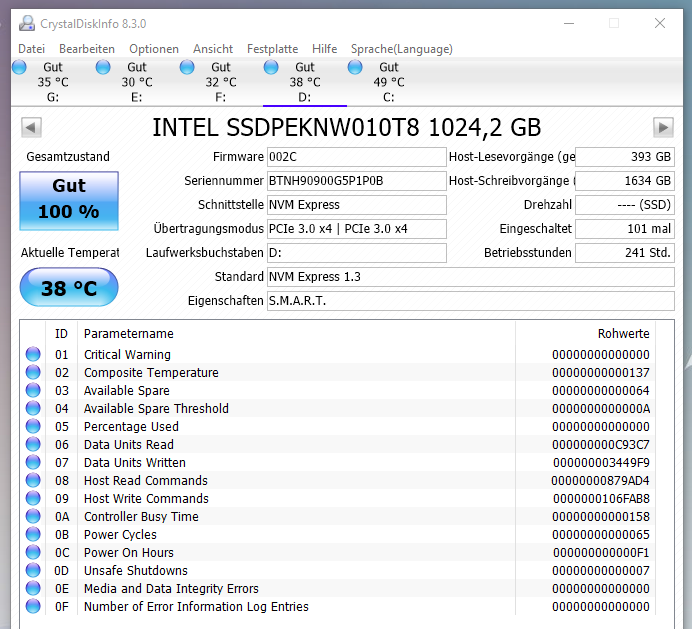Screen dimensions: 692x629
Task: Select raw value 000000000C93C7
Action: pos(601,444)
